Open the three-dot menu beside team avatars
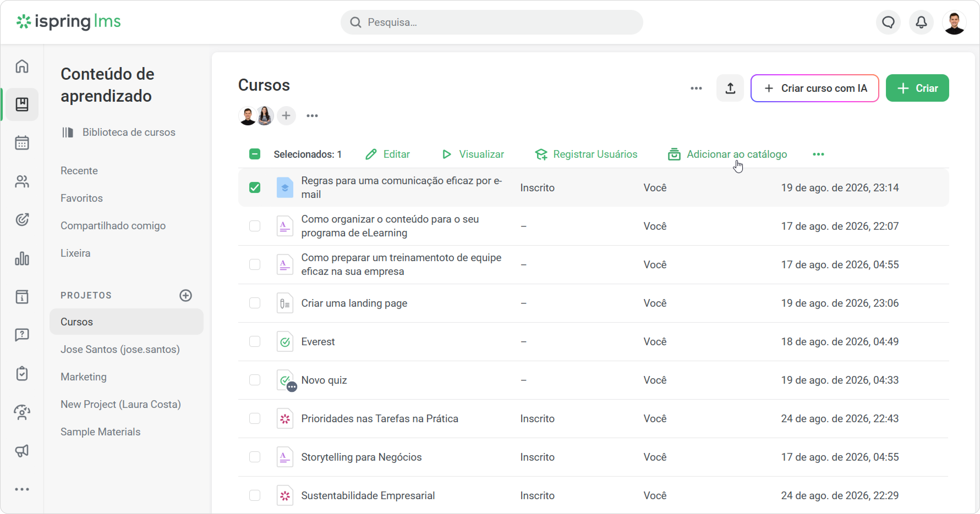Viewport: 980px width, 514px height. (x=312, y=115)
